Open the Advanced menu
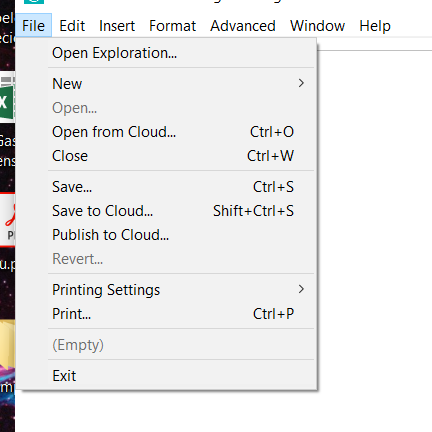The height and width of the screenshot is (432, 432). (x=243, y=26)
